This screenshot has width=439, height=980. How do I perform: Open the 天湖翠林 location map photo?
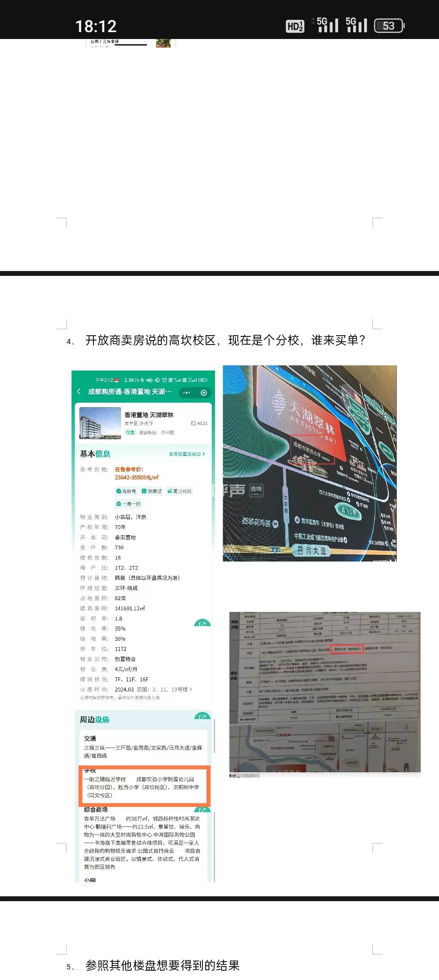309,463
